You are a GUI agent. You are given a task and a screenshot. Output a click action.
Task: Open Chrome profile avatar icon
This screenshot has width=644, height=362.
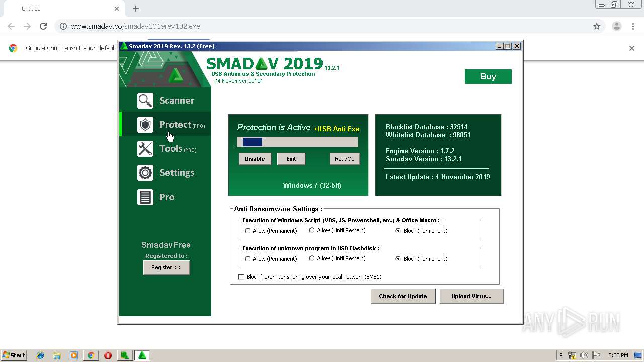(x=617, y=26)
